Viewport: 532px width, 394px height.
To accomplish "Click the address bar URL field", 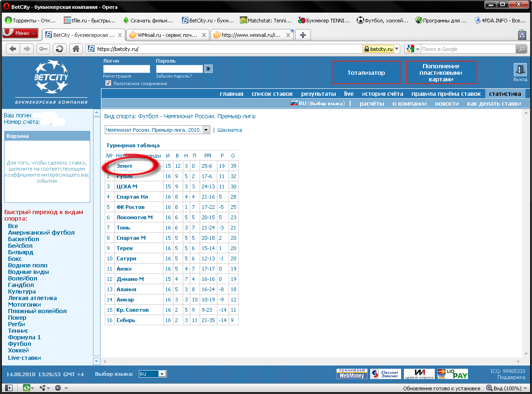I will [224, 49].
